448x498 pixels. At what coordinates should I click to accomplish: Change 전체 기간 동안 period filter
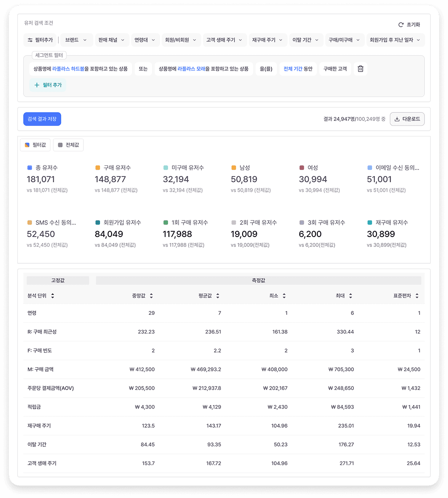(298, 68)
